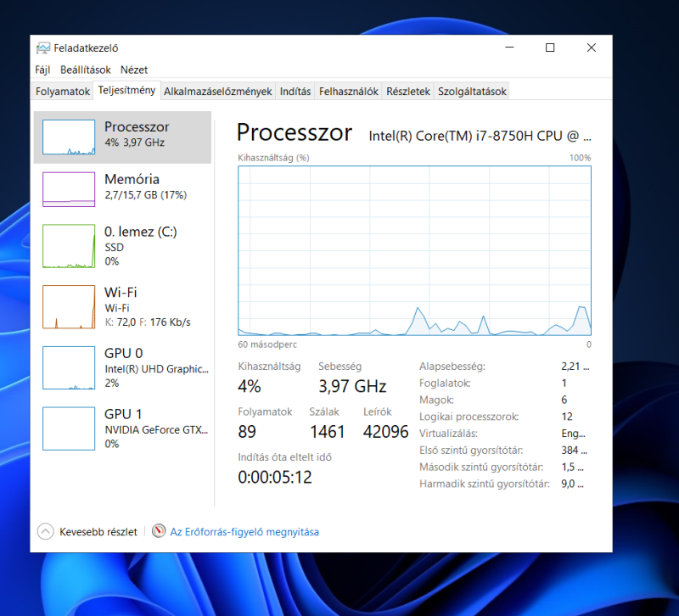The height and width of the screenshot is (616, 679).
Task: Click the Alapsebesség label
Action: [x=452, y=367]
